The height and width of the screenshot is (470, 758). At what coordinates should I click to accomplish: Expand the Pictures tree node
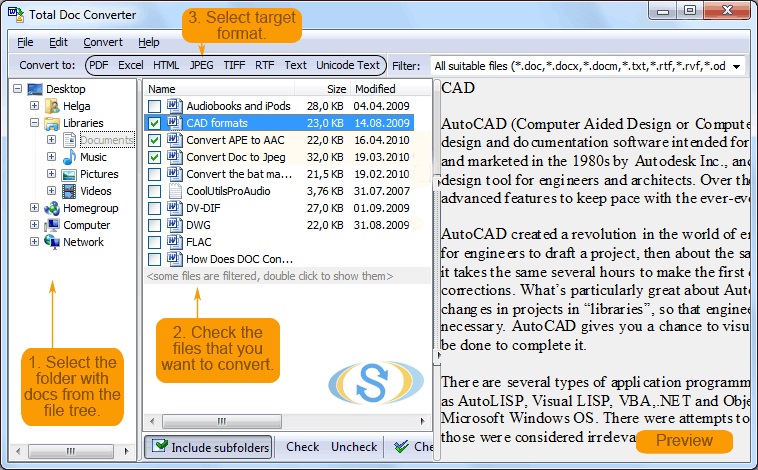pos(51,174)
